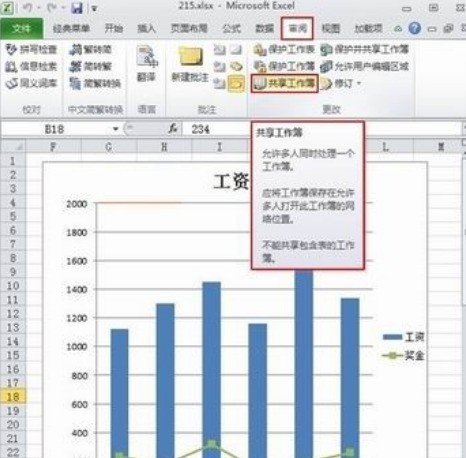Open Research (信息检索) tool
The width and height of the screenshot is (466, 458).
click(x=31, y=66)
